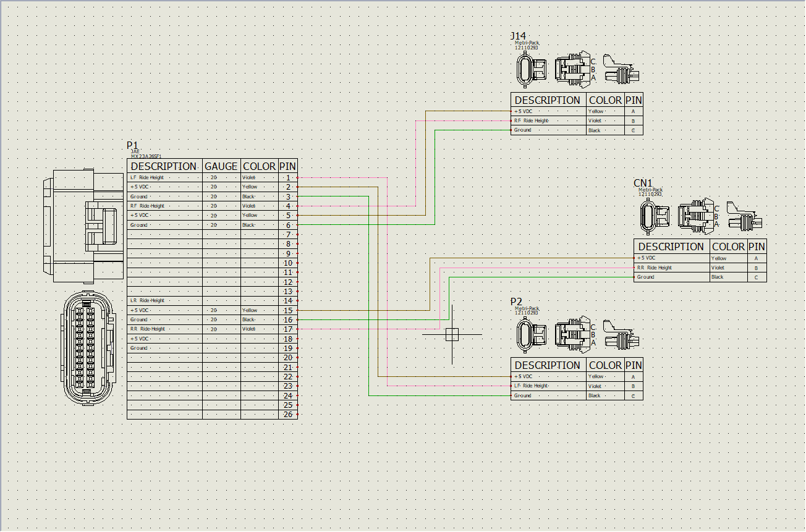Select "RR Ride Height" description in CN1 table

(655, 268)
